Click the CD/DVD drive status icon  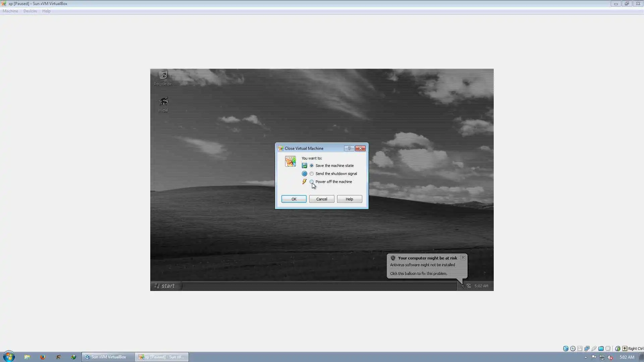click(573, 349)
